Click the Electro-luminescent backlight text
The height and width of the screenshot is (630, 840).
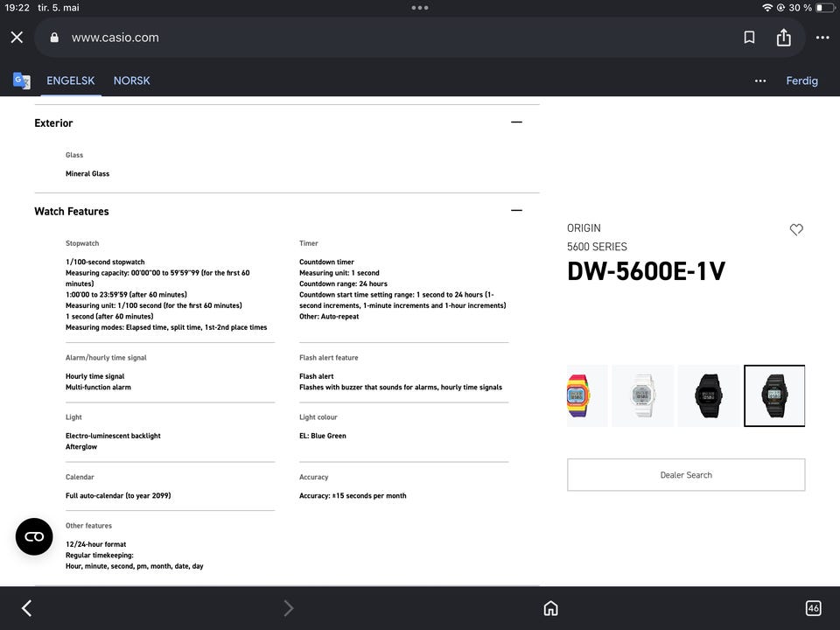click(113, 436)
